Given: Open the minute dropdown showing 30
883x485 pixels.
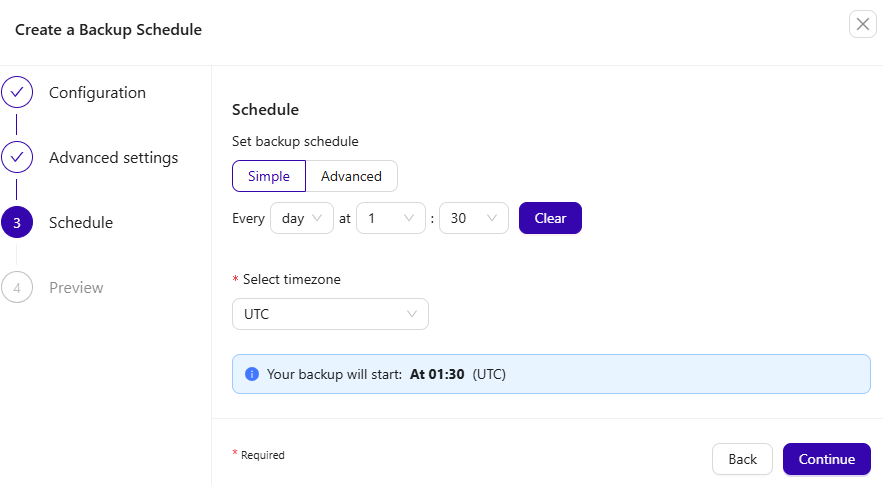Looking at the screenshot, I should click(474, 218).
